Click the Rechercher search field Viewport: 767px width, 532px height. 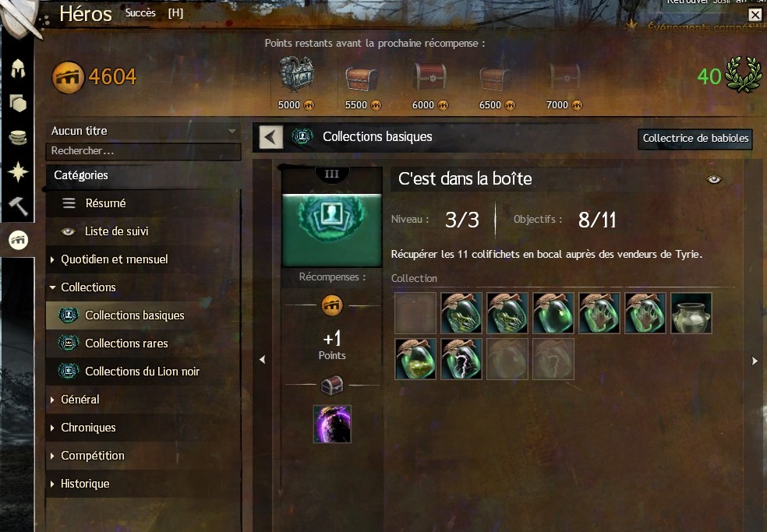(x=143, y=151)
